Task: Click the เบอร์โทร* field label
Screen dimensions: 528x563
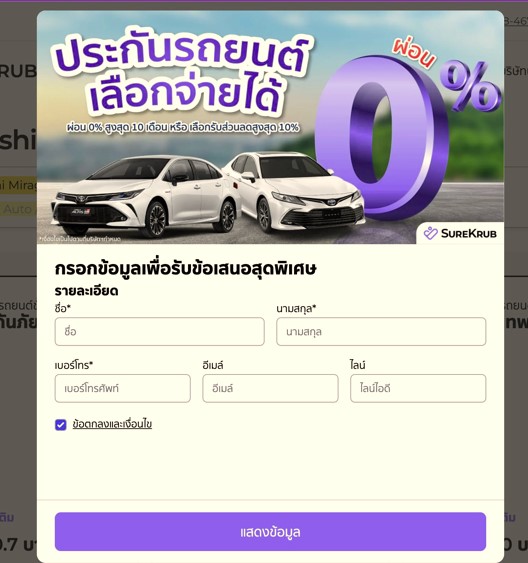Action: (x=74, y=365)
